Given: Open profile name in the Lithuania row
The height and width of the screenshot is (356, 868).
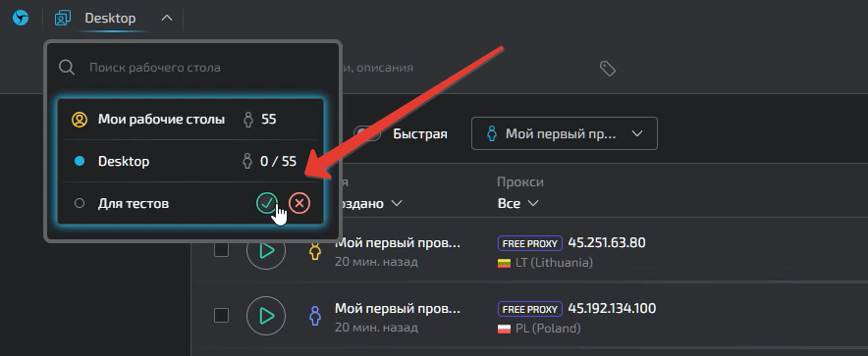Looking at the screenshot, I should [x=398, y=242].
